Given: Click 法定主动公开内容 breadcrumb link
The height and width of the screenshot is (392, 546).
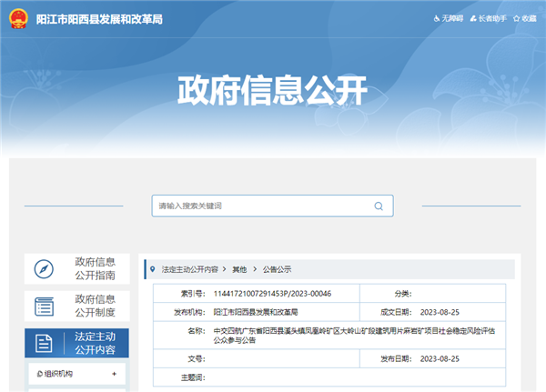Looking at the screenshot, I should point(189,270).
